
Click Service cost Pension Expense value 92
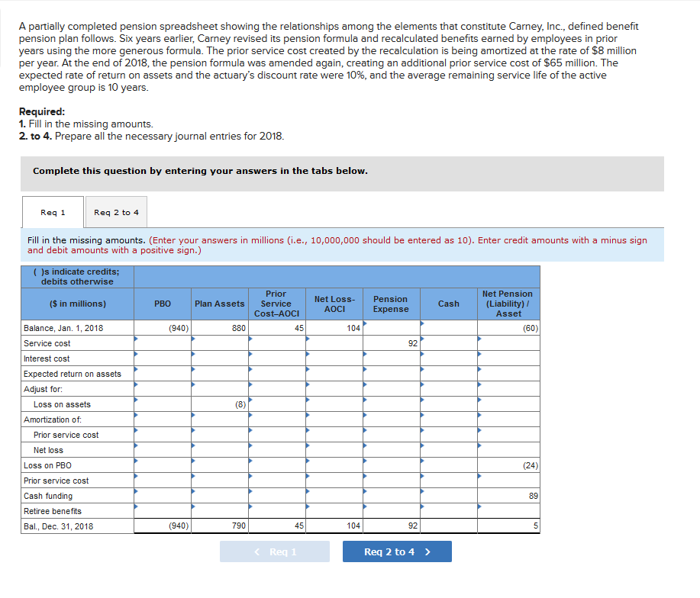click(x=412, y=343)
